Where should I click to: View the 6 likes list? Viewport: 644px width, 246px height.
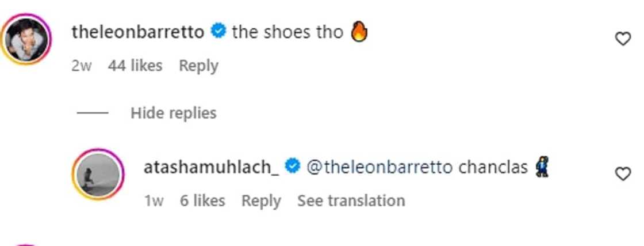point(202,200)
